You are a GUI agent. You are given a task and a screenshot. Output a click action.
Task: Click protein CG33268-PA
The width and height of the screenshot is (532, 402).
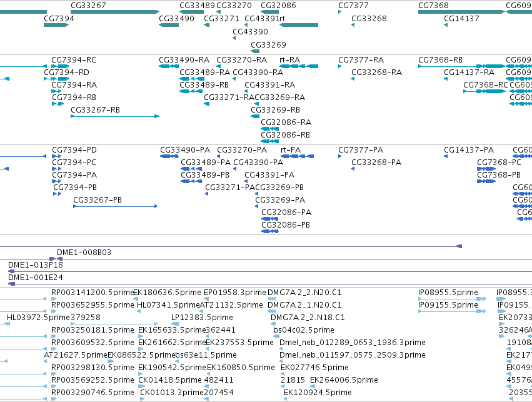[353, 169]
